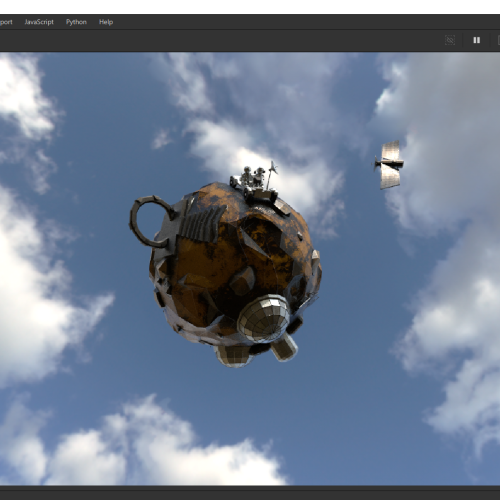Viewport: 500px width, 500px height.
Task: Click the dark hexagonal bump on sphere
Action: click(242, 280)
